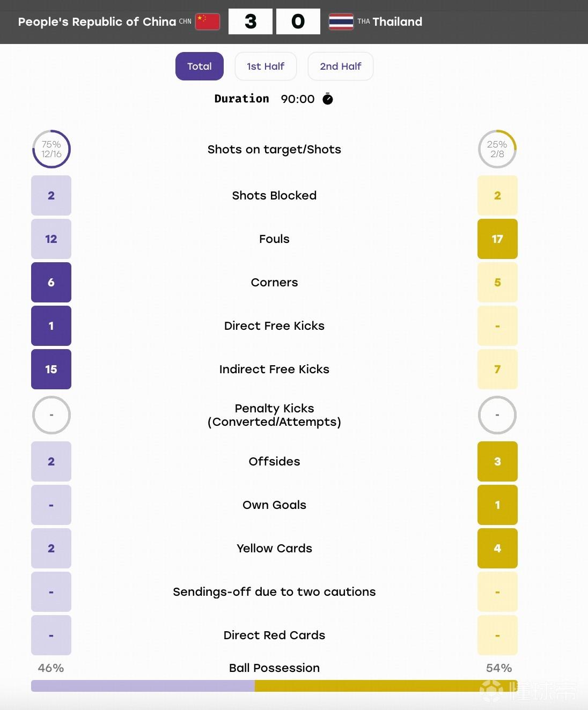Click China's 15 indirect free kicks tile

pyautogui.click(x=51, y=369)
